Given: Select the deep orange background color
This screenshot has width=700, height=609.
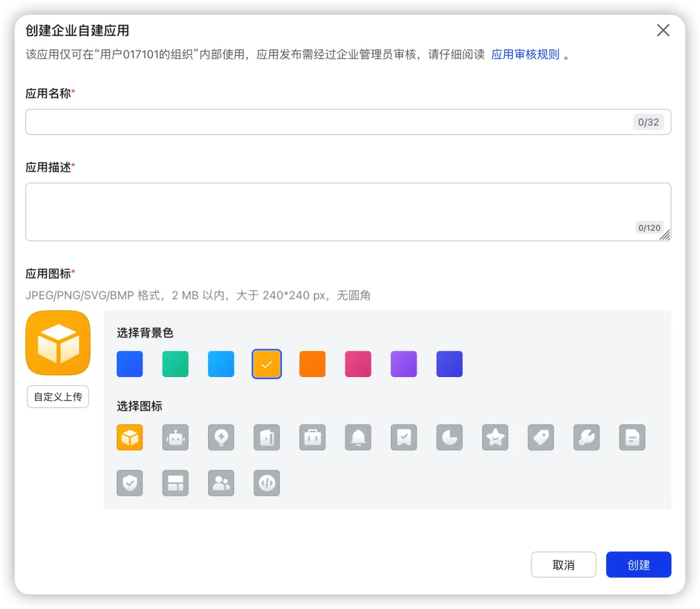Looking at the screenshot, I should pyautogui.click(x=312, y=364).
